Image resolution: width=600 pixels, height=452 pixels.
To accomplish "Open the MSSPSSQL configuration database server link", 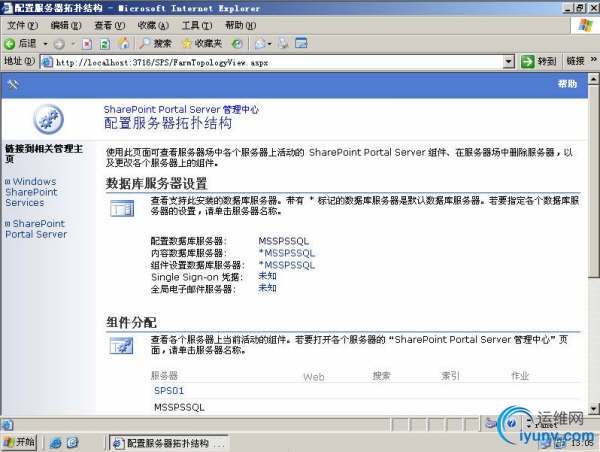I will click(x=284, y=241).
